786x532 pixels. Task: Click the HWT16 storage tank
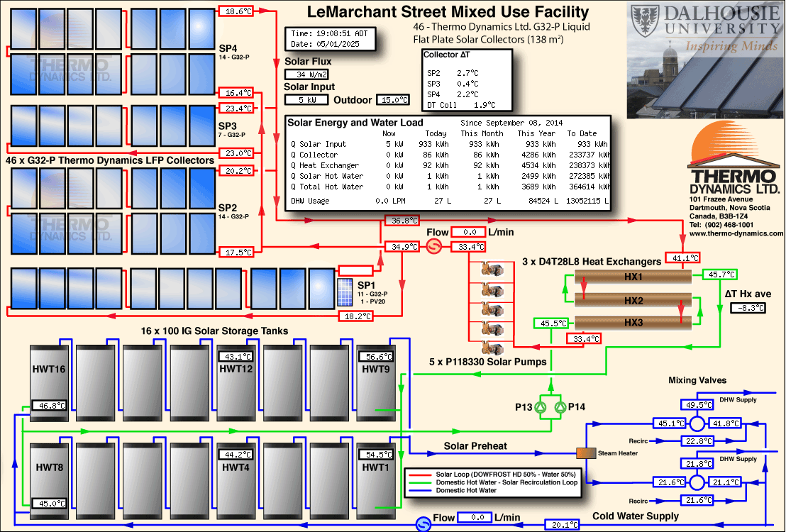click(x=49, y=382)
